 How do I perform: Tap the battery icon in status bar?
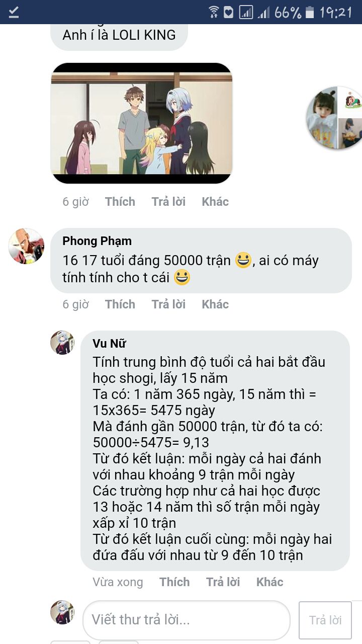(x=310, y=12)
